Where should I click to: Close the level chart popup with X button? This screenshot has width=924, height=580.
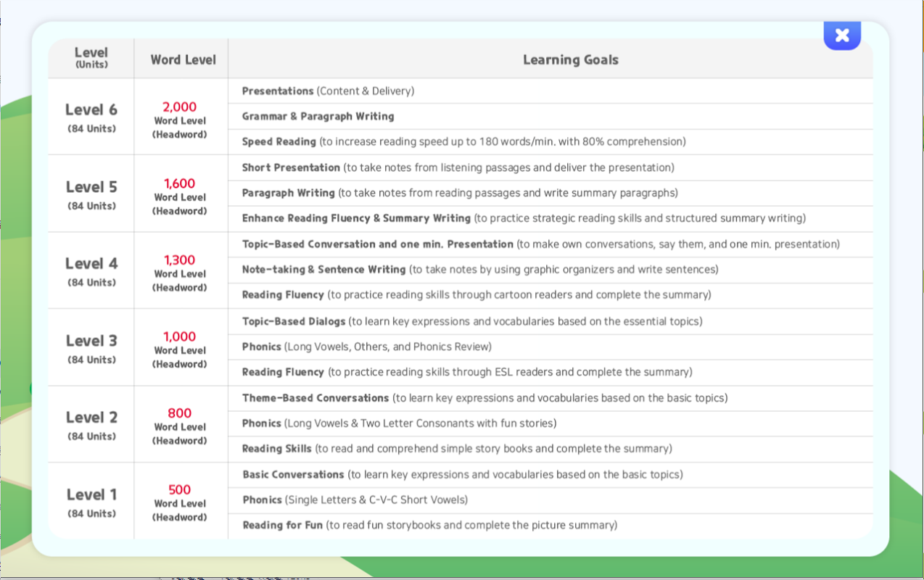coord(842,35)
